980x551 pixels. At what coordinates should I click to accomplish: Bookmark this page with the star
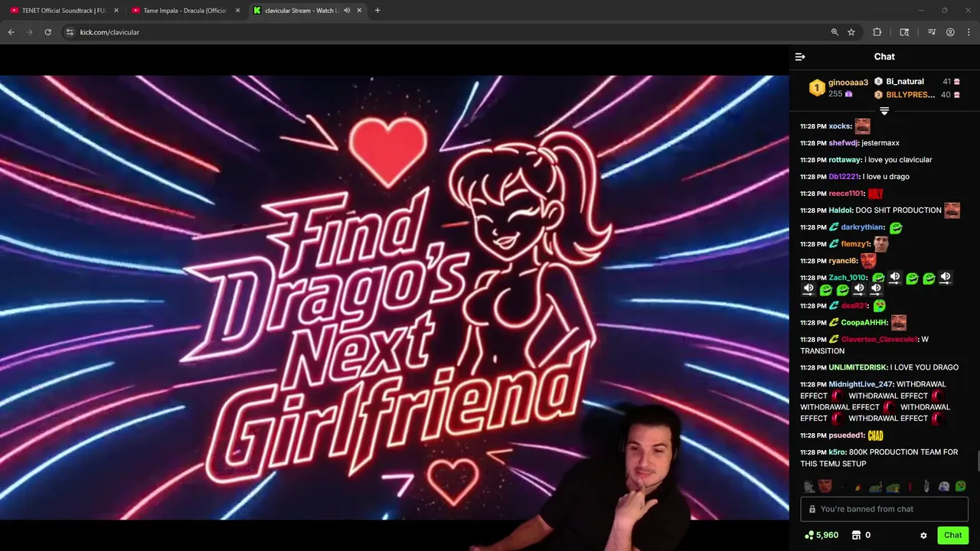[x=851, y=32]
